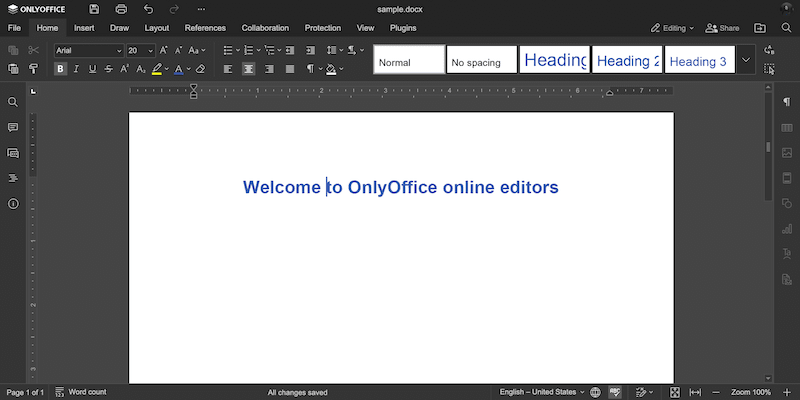Open Table settings in right sidebar

pos(787,128)
